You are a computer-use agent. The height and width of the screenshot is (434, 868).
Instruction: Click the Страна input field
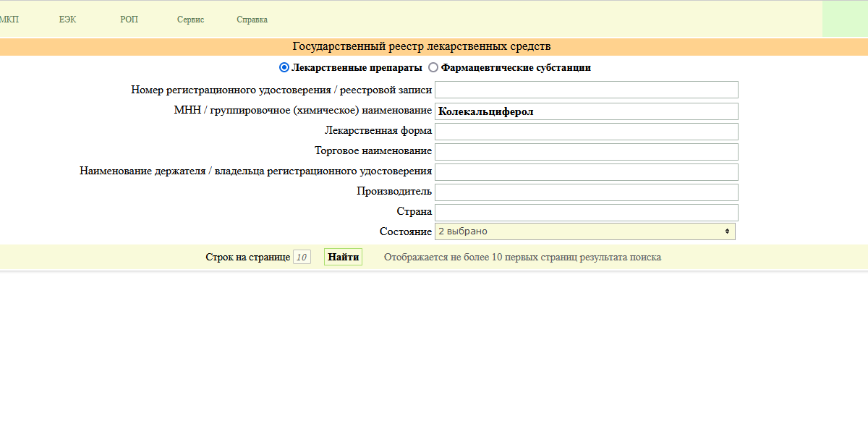coord(586,213)
